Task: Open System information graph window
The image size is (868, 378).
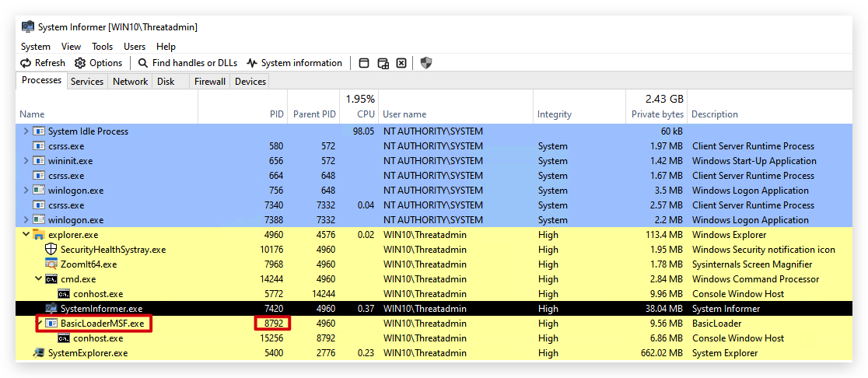Action: click(x=295, y=63)
